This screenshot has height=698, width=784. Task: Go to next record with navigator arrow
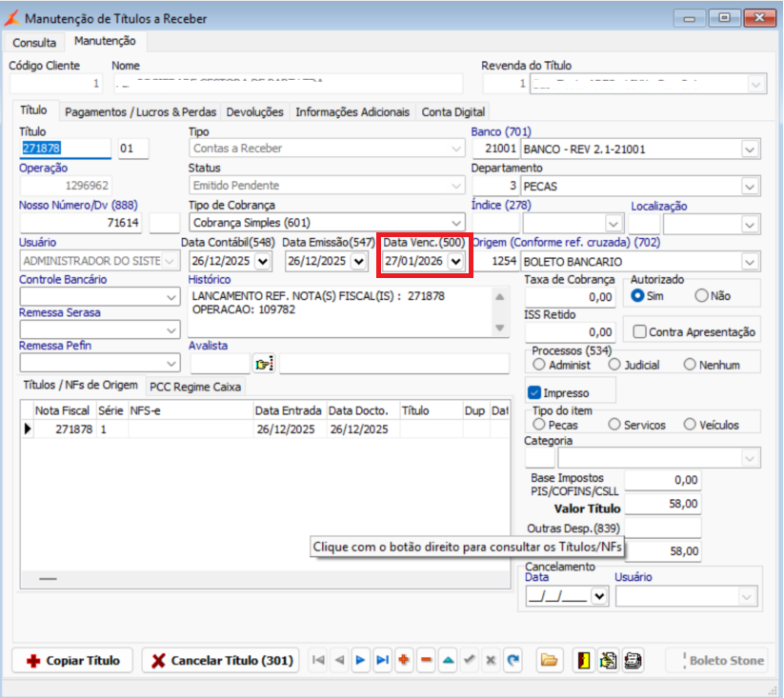coord(361,660)
